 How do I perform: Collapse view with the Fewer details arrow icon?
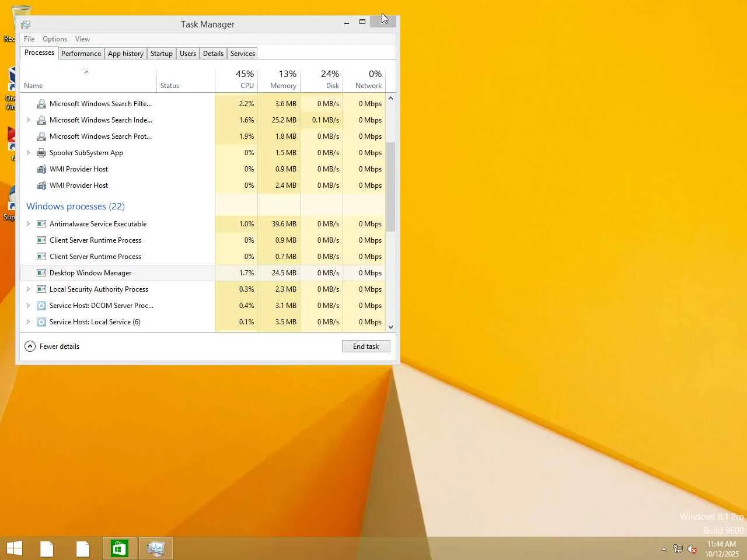(30, 346)
